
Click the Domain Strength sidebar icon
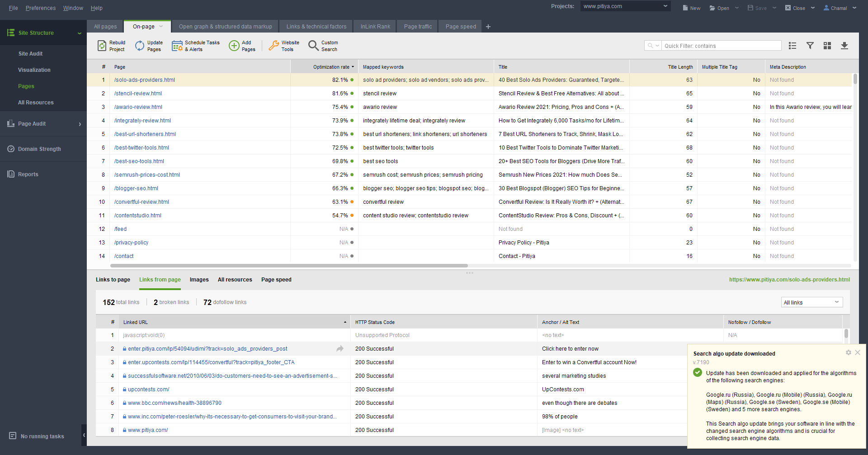coord(11,149)
